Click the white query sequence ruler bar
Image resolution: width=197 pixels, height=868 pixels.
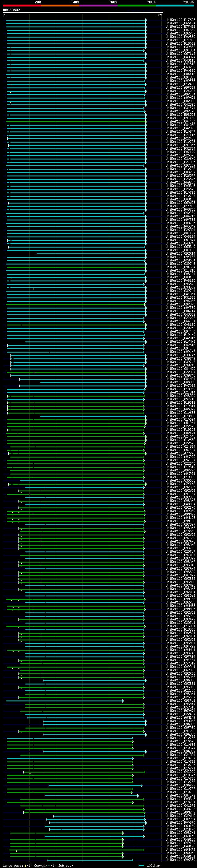[x=83, y=13]
